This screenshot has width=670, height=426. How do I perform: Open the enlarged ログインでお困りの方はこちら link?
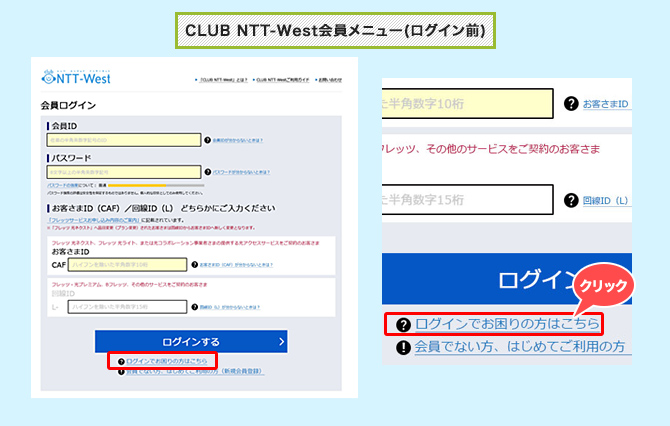point(507,324)
